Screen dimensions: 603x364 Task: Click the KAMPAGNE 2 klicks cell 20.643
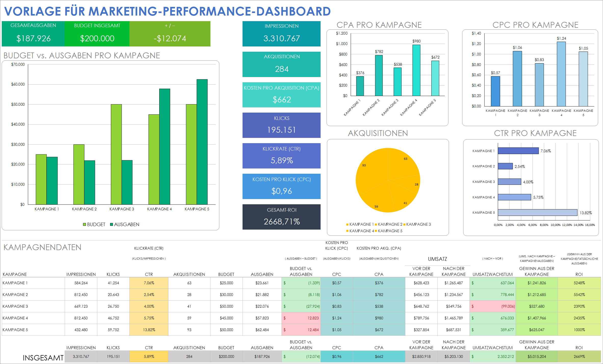pyautogui.click(x=113, y=295)
